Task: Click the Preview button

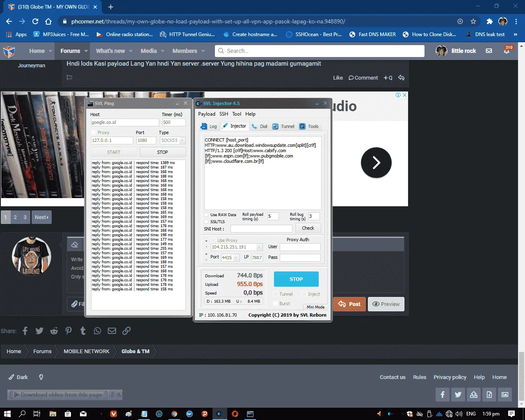Action: (386, 304)
